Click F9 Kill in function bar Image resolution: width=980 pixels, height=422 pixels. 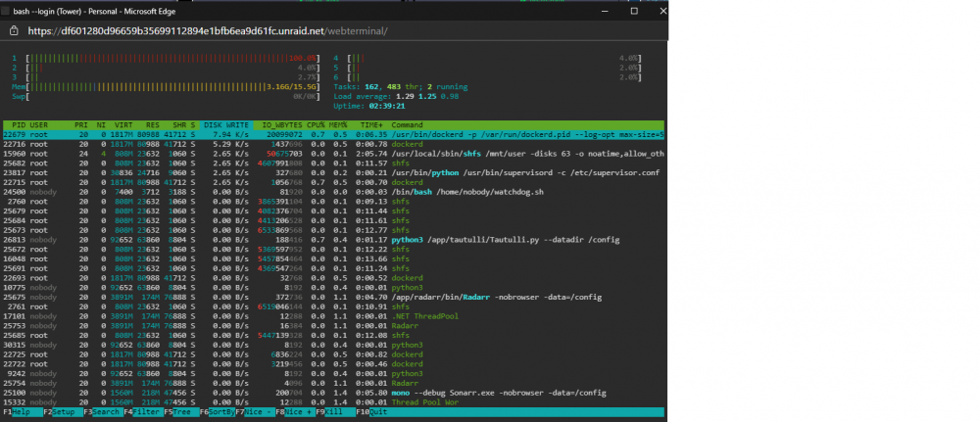(335, 412)
